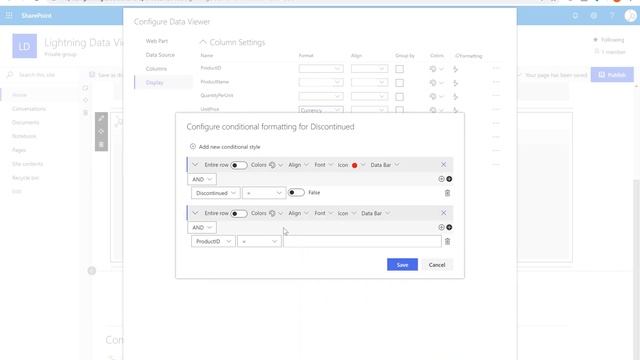Toggle Entire row switch in the ProductID rule
The height and width of the screenshot is (360, 640).
point(238,213)
